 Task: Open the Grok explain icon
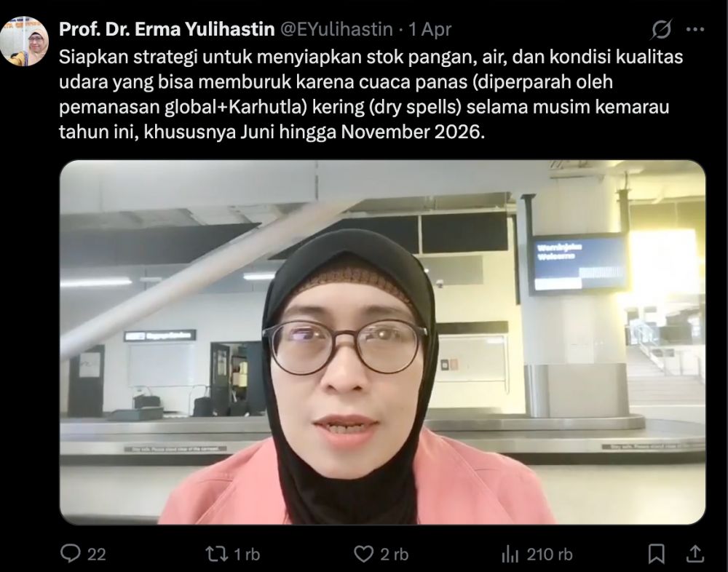(661, 29)
